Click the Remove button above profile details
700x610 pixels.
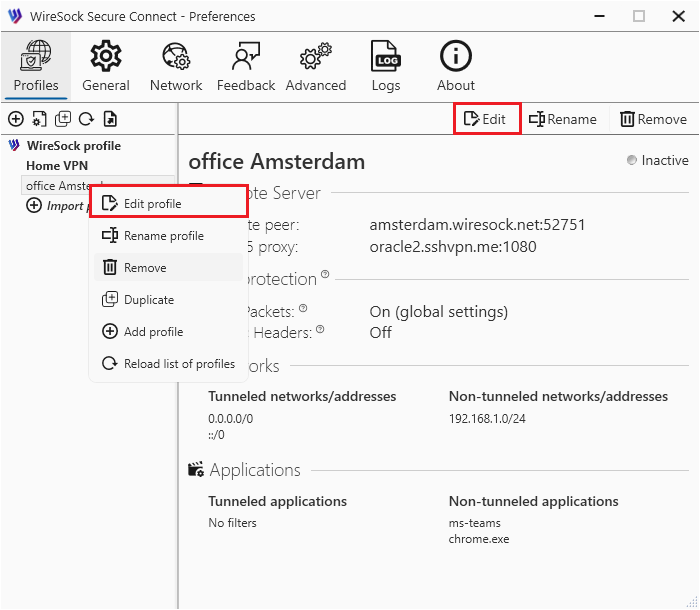click(x=654, y=119)
